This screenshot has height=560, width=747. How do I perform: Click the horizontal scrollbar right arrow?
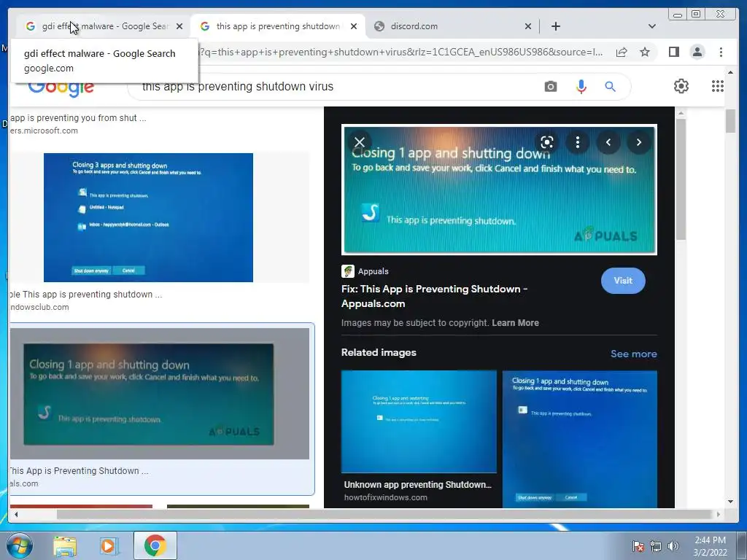pyautogui.click(x=719, y=514)
